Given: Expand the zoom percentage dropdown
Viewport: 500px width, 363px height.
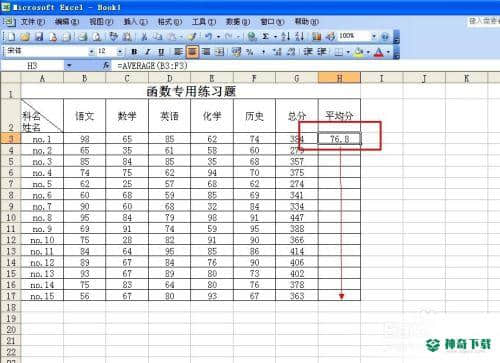Looking at the screenshot, I should point(374,36).
